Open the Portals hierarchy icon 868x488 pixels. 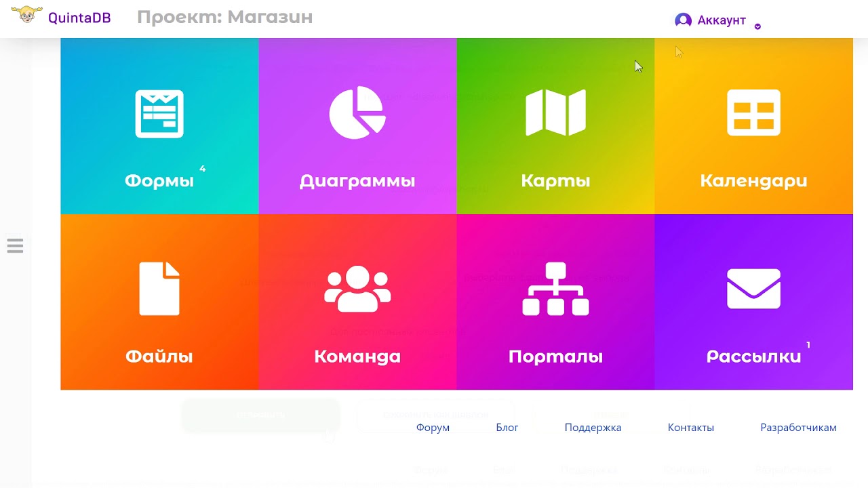pos(555,289)
